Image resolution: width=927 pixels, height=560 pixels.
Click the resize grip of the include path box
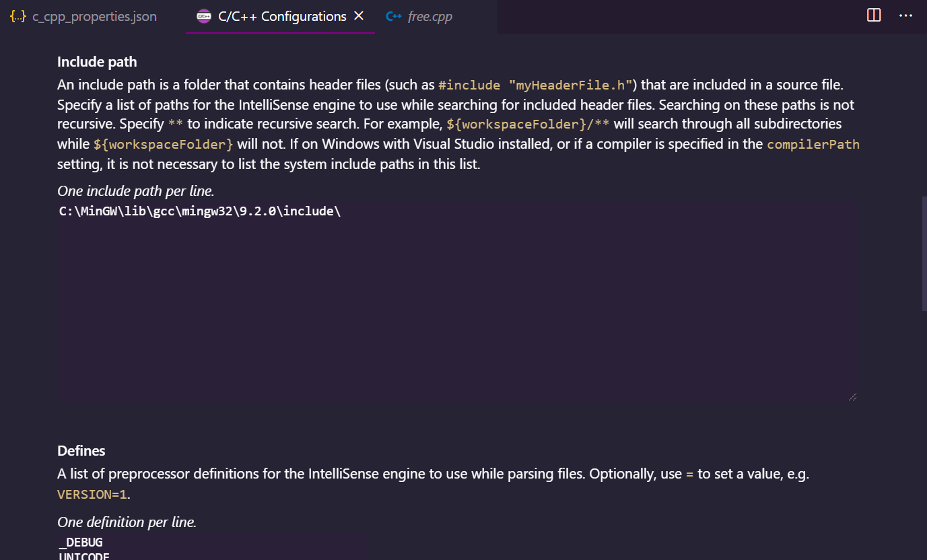click(x=852, y=396)
